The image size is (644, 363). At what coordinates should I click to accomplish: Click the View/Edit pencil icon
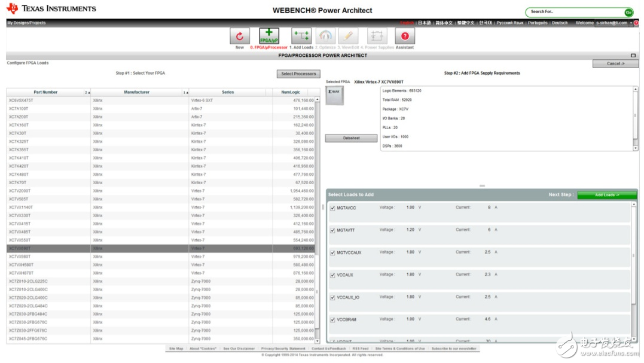click(x=348, y=36)
